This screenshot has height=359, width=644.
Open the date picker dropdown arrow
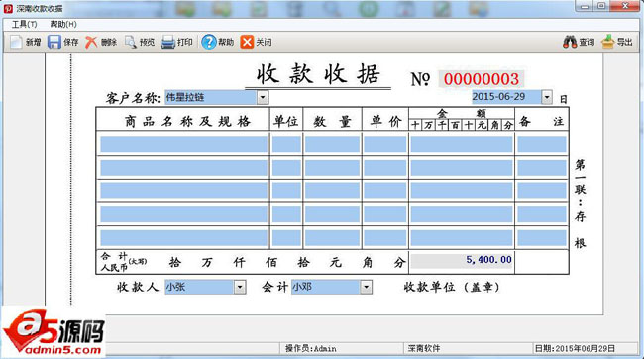(547, 97)
